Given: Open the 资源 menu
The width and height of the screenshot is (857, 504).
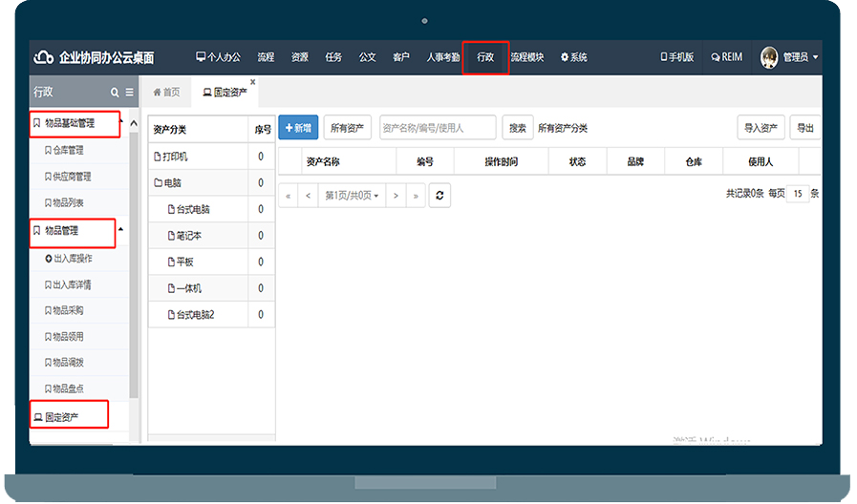Looking at the screenshot, I should tap(299, 57).
